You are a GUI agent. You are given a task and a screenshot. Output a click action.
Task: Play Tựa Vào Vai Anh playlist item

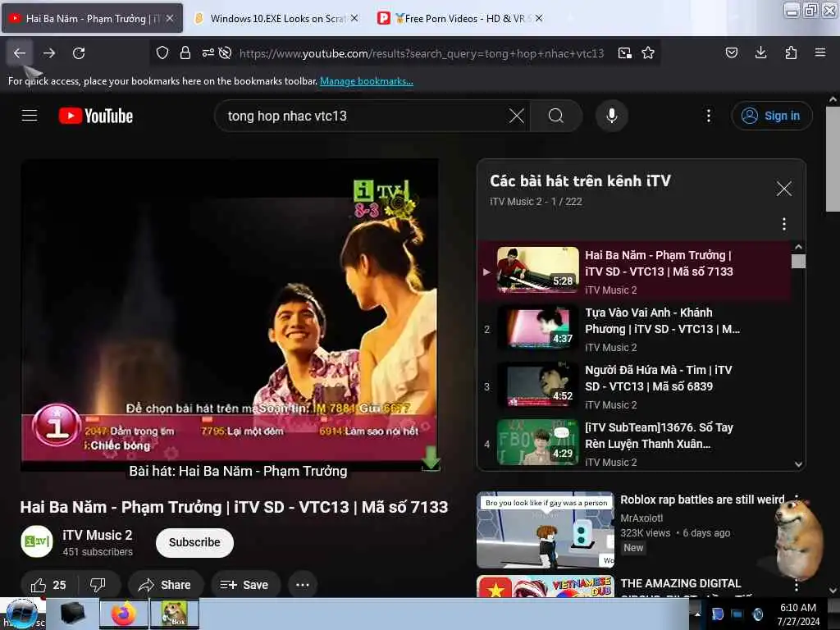pos(635,328)
